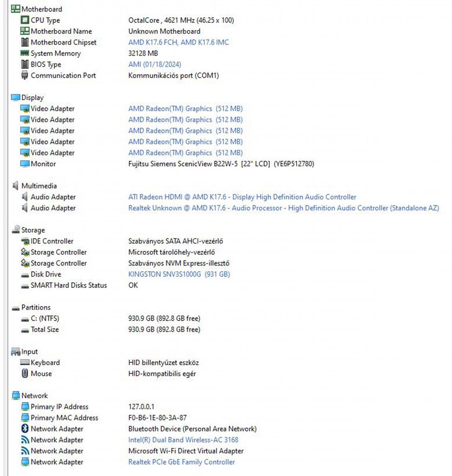Click the Keyboard row icon
This screenshot has width=452, height=476.
25,362
